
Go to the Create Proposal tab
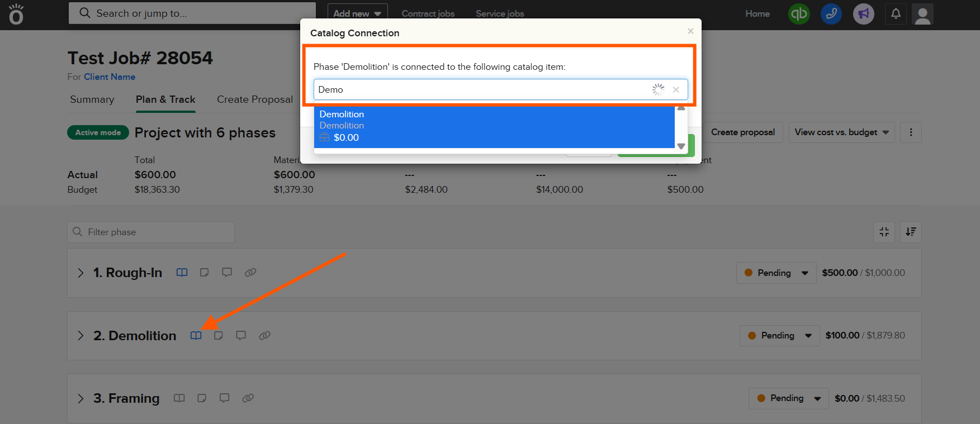click(254, 99)
